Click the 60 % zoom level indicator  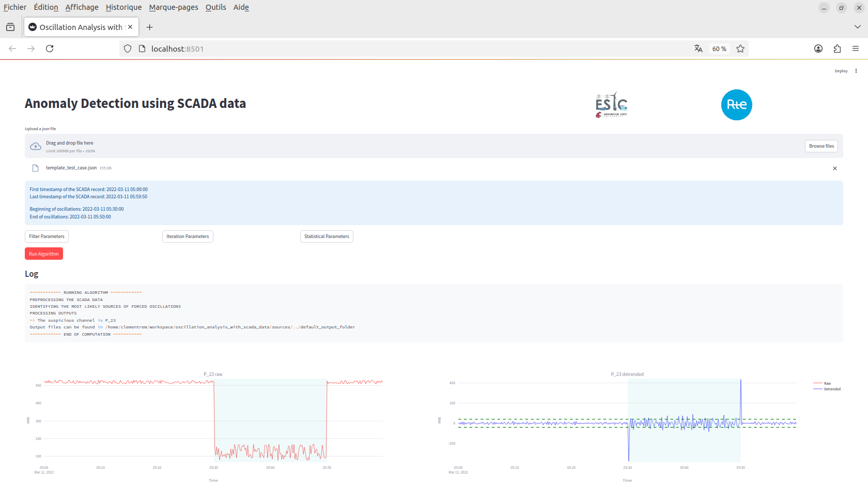[x=719, y=49]
